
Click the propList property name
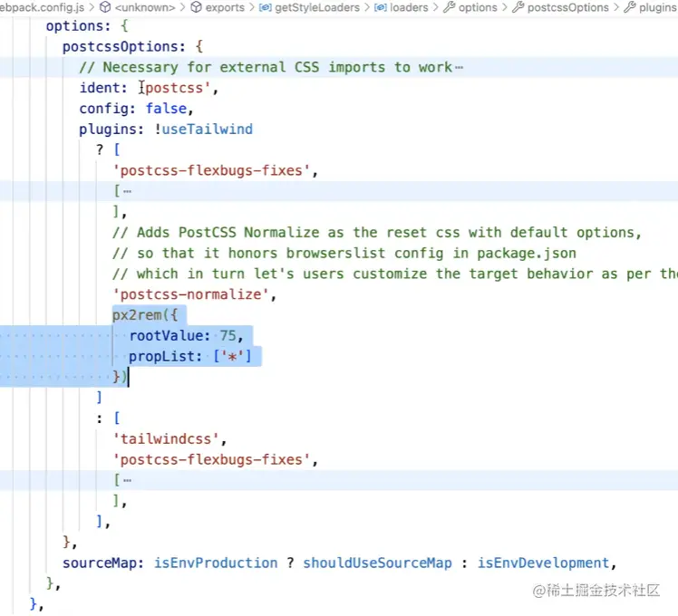[161, 357]
